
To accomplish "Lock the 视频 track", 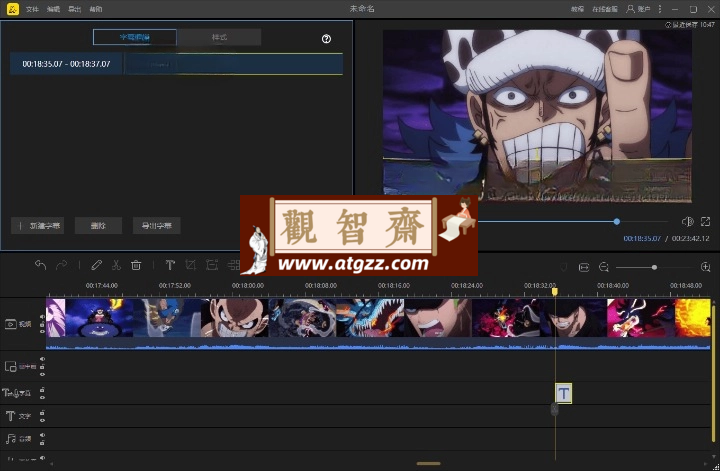I will click(42, 324).
